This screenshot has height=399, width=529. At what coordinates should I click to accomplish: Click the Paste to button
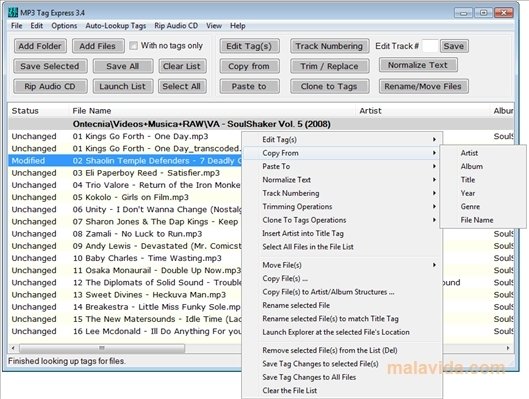click(x=249, y=86)
